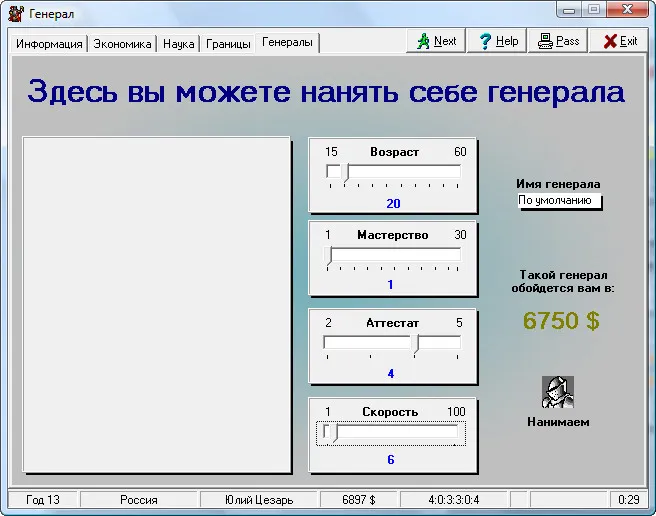This screenshot has height=516, width=656.
Task: Click the 4:0:3:3:0:4 status bar value
Action: tap(454, 500)
